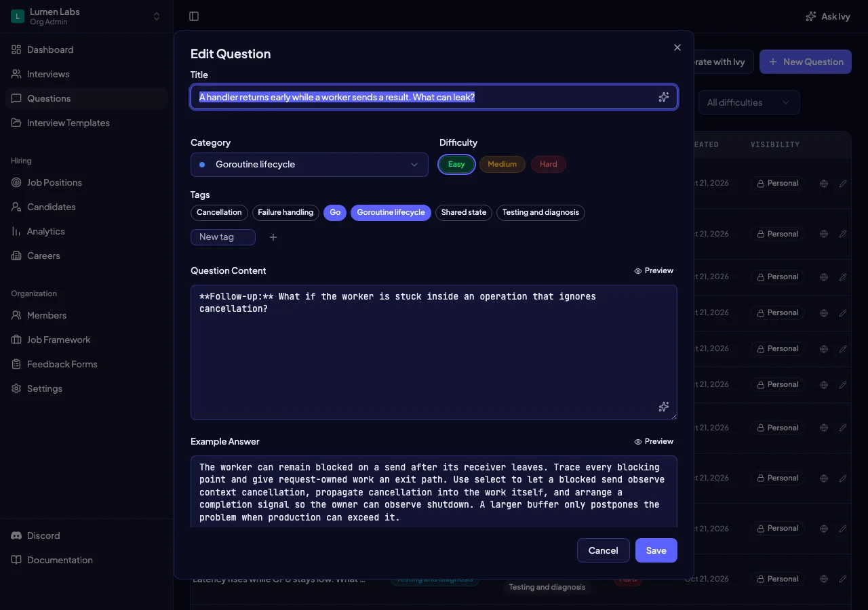The height and width of the screenshot is (610, 868).
Task: Go to Interview Templates
Action: point(87,123)
